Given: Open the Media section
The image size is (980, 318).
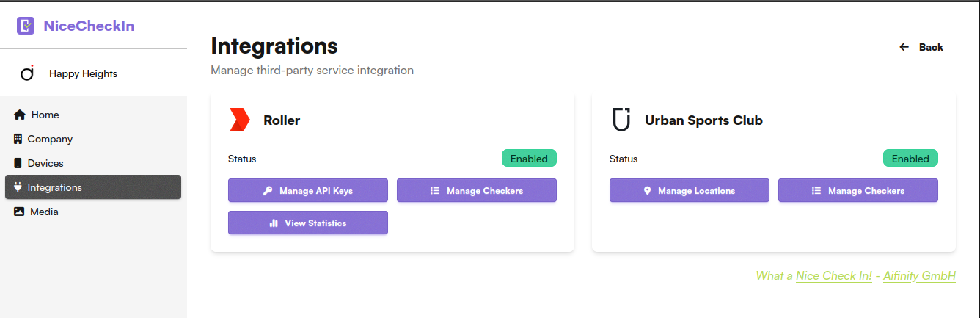Looking at the screenshot, I should pyautogui.click(x=93, y=212).
